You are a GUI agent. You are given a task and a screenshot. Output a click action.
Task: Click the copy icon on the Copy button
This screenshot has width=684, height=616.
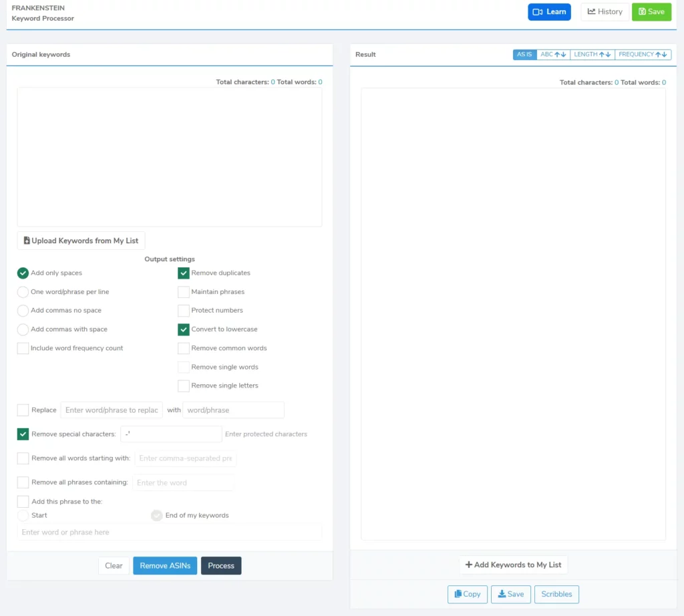[458, 594]
